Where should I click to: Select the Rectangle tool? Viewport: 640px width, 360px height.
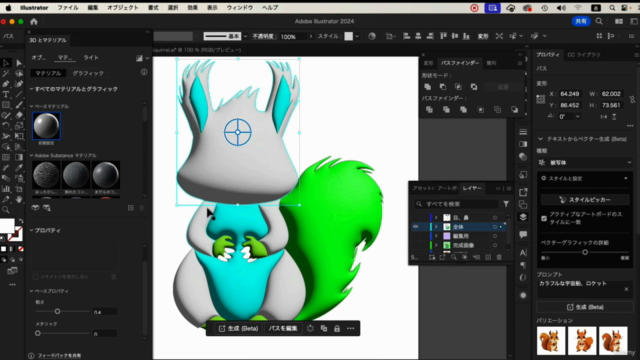[6, 105]
